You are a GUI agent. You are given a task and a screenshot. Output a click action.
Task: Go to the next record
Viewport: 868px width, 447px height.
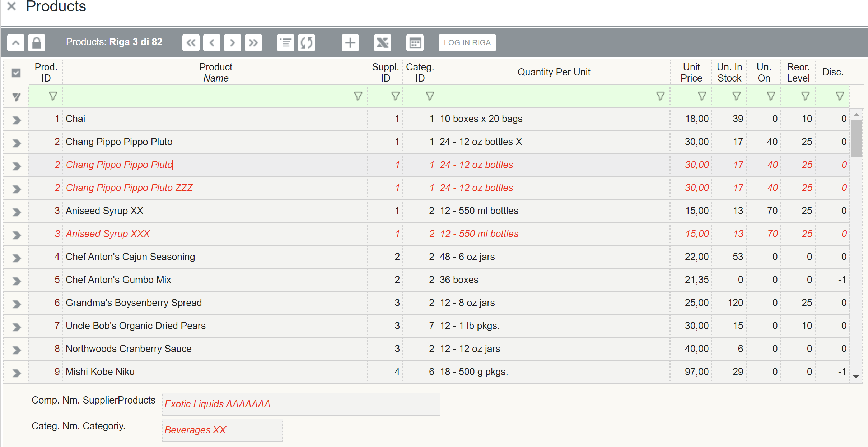coord(232,43)
